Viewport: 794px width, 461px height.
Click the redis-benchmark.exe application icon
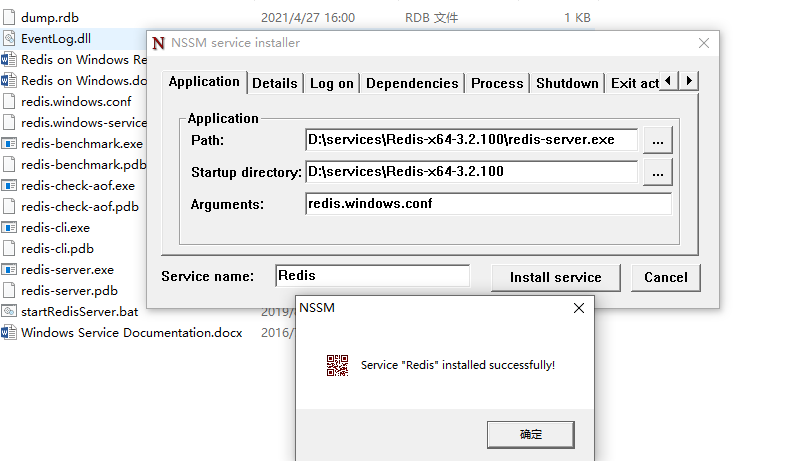9,144
